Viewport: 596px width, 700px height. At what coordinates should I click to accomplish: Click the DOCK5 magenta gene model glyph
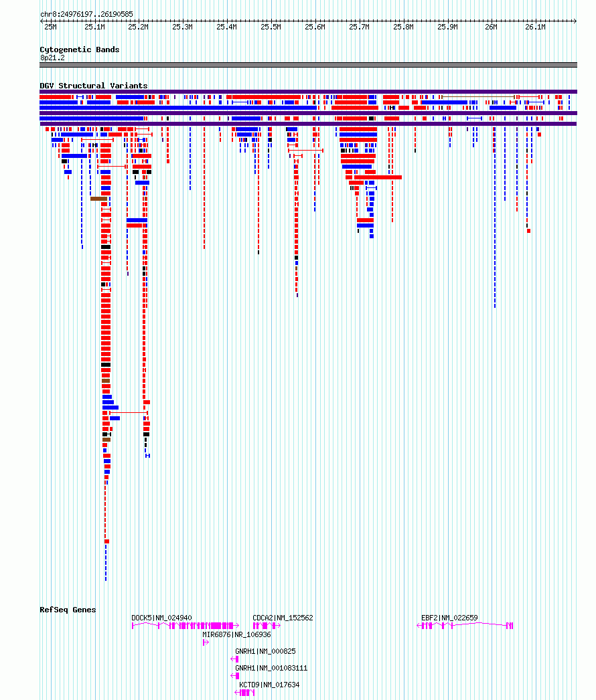pos(185,626)
